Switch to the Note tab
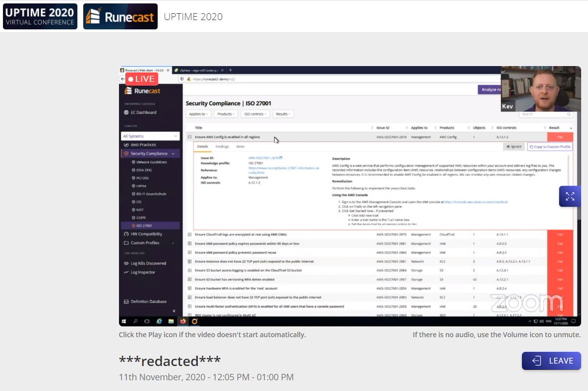This screenshot has height=391, width=588. point(240,147)
